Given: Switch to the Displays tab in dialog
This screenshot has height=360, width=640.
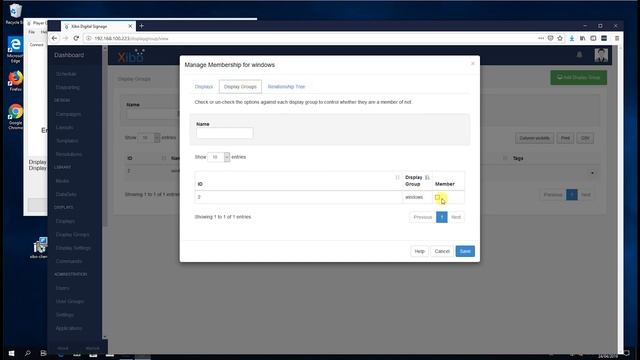Looking at the screenshot, I should (204, 87).
